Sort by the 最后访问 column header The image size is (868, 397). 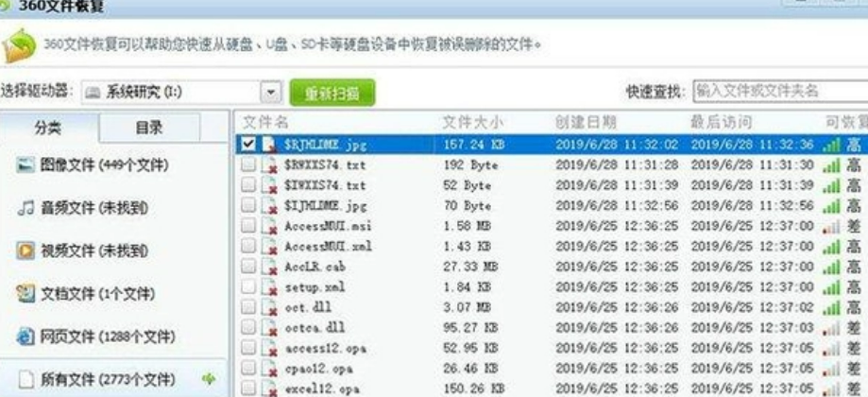pos(721,122)
